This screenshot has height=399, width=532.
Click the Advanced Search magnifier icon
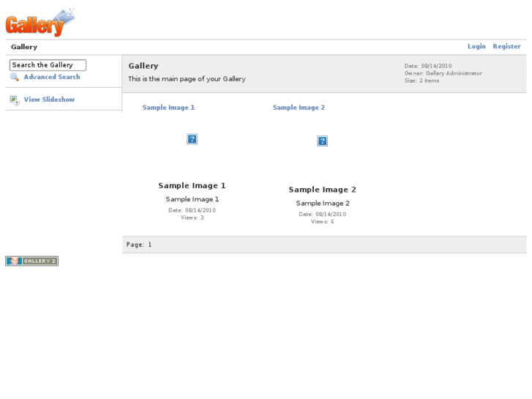click(14, 77)
